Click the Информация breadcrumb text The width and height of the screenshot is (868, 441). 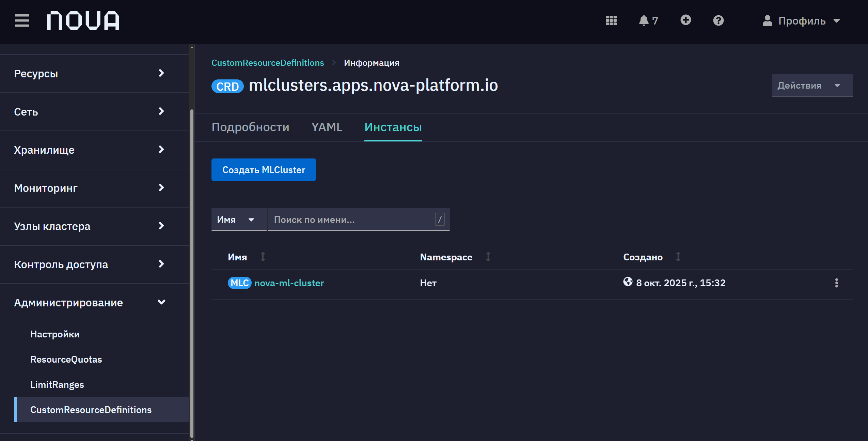(372, 63)
